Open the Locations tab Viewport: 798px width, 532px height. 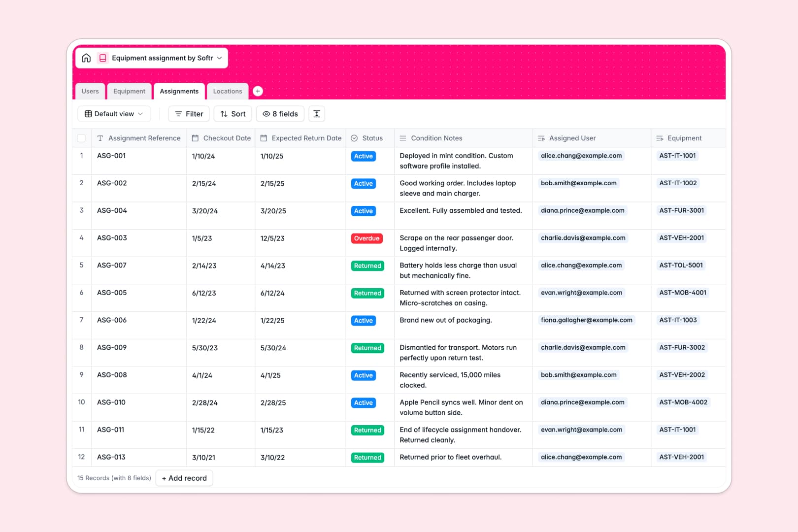point(227,91)
